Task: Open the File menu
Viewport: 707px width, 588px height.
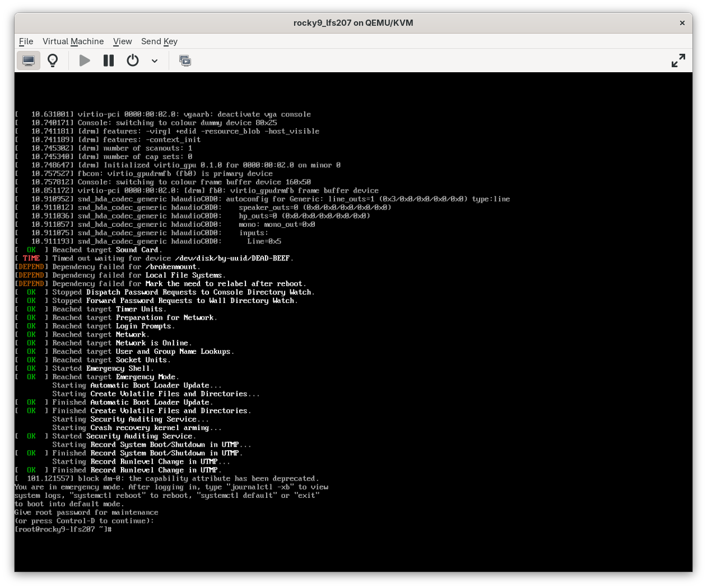Action: pos(26,41)
